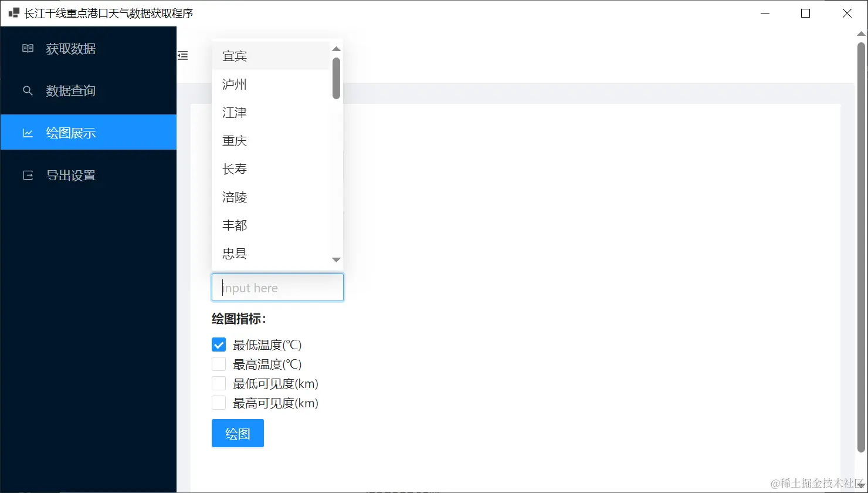The width and height of the screenshot is (868, 493).
Task: Enable the 最低可见度(km) checkbox
Action: [219, 384]
